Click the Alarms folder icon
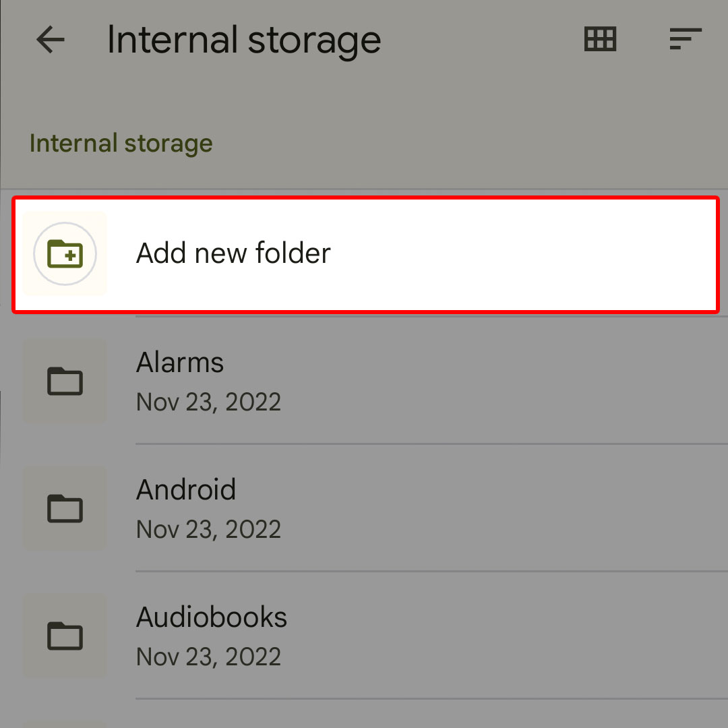The image size is (728, 728). tap(64, 381)
